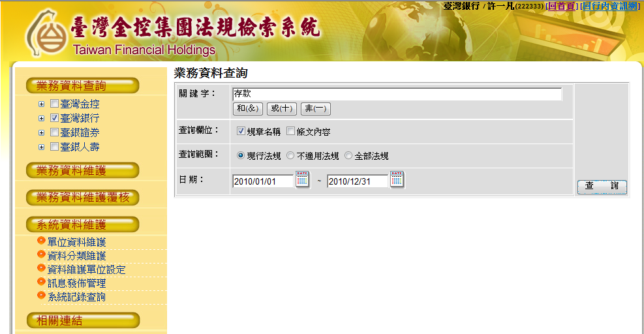Viewport: 644px width, 334px height.
Task: Open 訊息發佈管理 link
Action: point(77,283)
